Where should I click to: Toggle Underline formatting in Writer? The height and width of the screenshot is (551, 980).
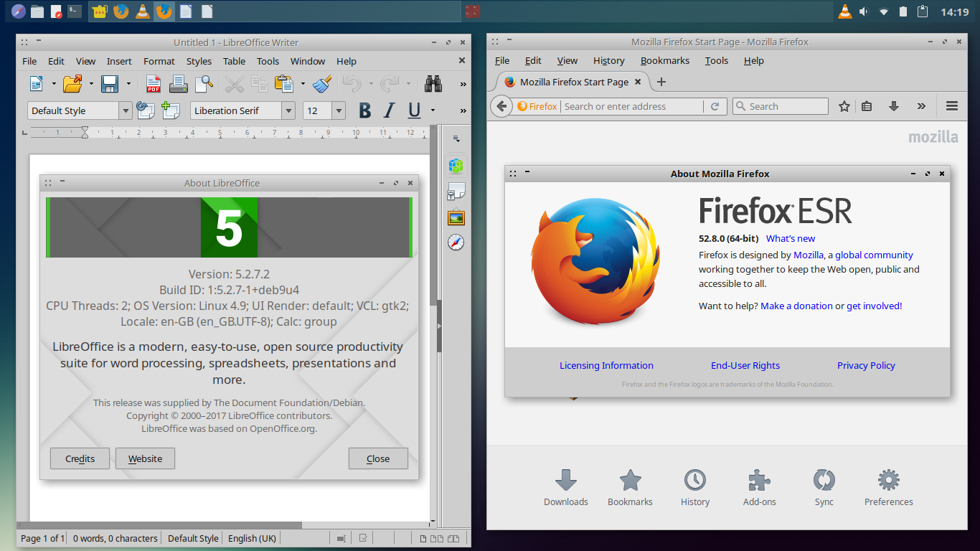pos(414,110)
